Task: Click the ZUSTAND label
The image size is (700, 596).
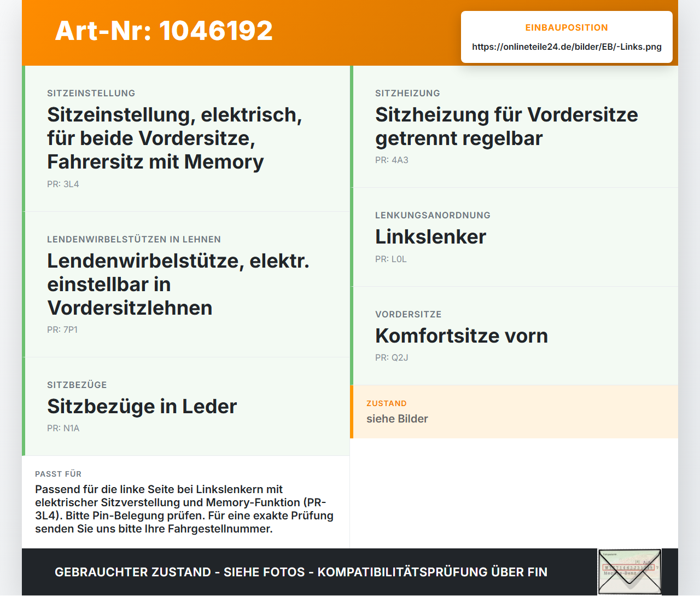Action: [387, 403]
